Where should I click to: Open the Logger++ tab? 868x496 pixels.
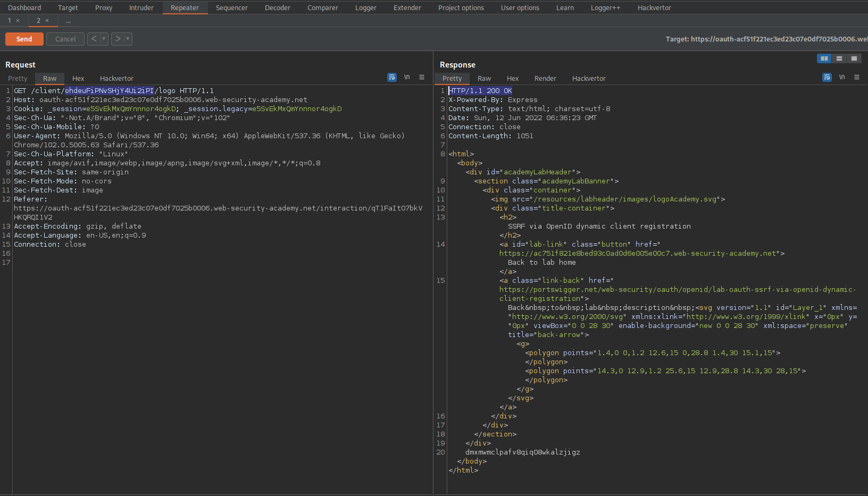coord(606,7)
